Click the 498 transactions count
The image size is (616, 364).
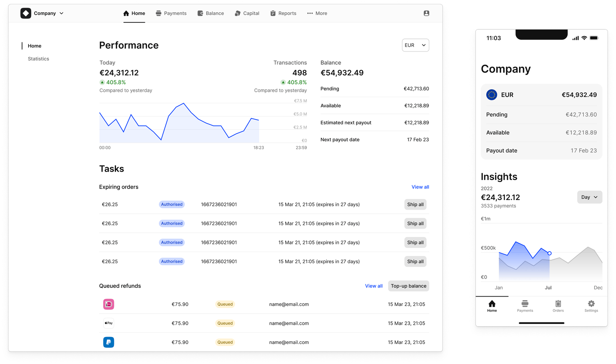coord(300,73)
